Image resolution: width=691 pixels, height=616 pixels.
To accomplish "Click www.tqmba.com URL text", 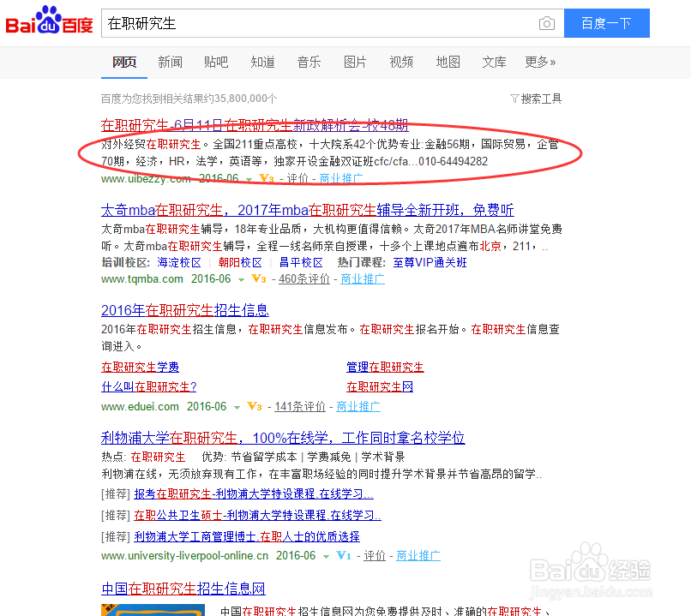I will click(142, 278).
